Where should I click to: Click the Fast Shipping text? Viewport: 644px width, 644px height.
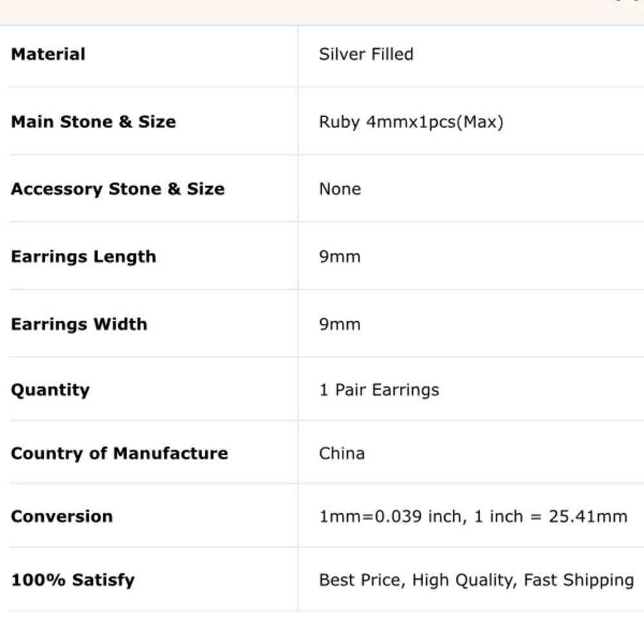(x=578, y=580)
